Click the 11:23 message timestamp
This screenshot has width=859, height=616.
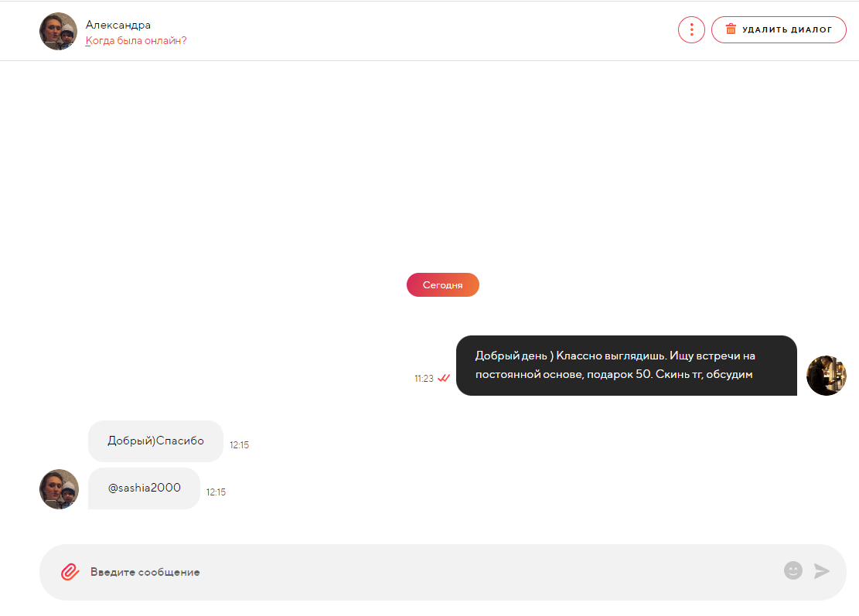(424, 379)
